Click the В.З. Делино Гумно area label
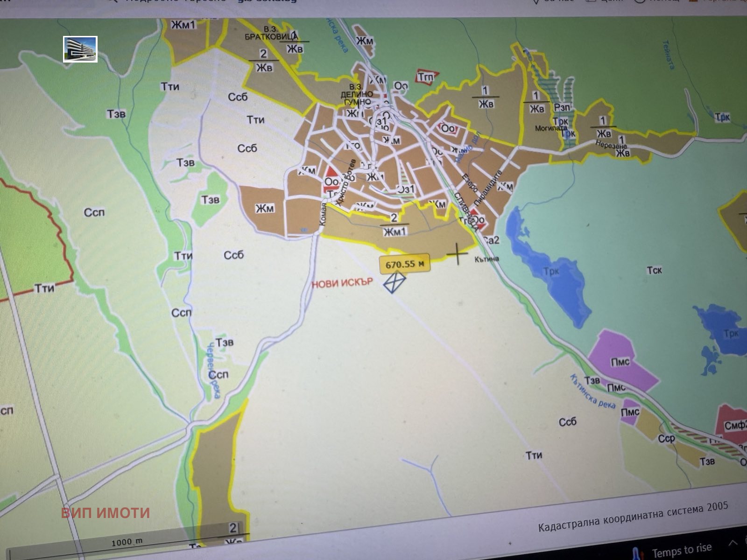The image size is (747, 560). (x=356, y=94)
